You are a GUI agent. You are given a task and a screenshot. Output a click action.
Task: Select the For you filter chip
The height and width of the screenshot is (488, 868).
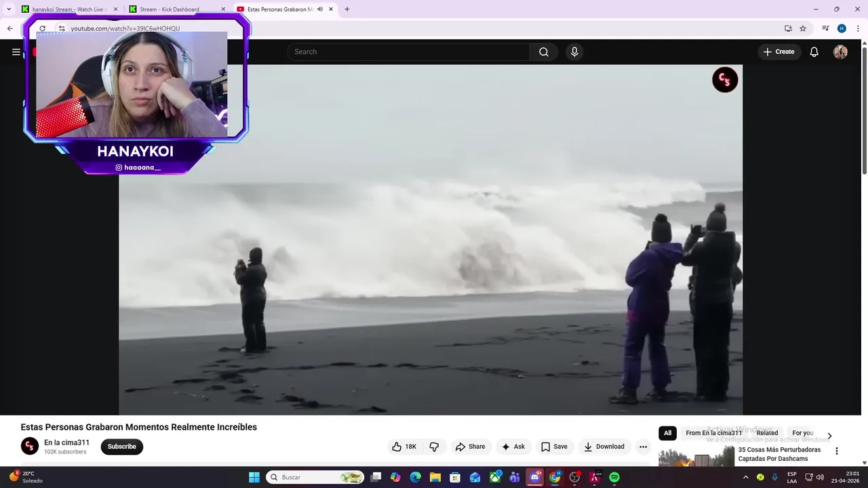802,433
